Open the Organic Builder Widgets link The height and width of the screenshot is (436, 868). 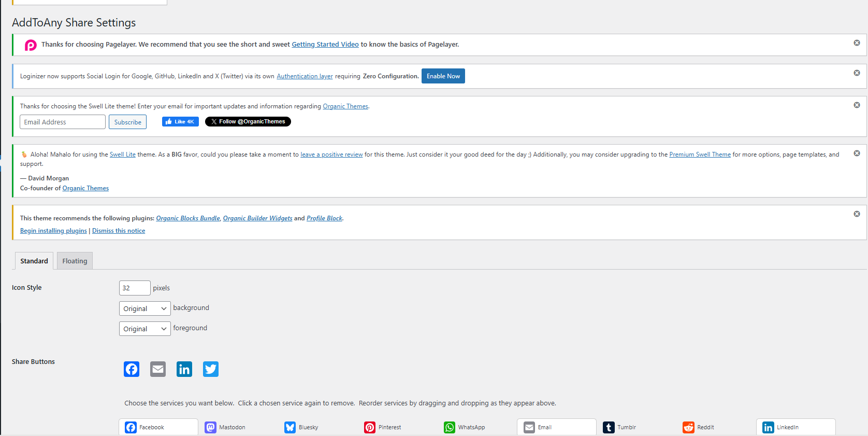(x=257, y=218)
